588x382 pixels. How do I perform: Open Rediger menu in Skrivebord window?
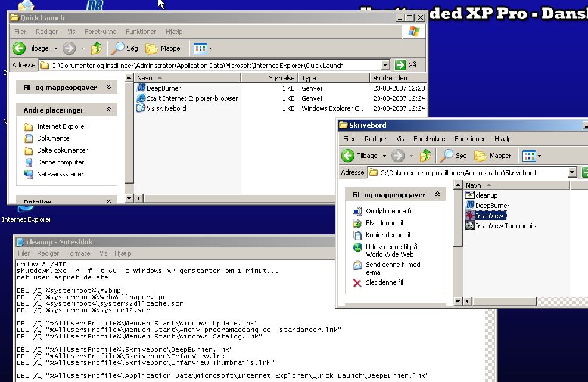tap(375, 139)
